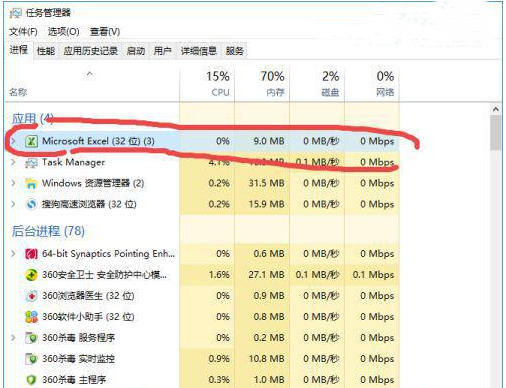Click the 0.9% CPU value

tap(219, 359)
